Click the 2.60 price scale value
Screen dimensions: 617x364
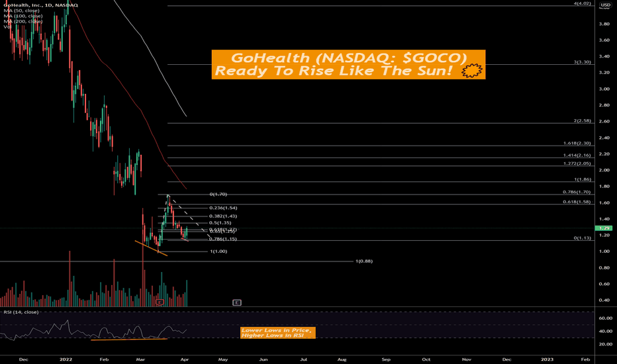coord(604,121)
